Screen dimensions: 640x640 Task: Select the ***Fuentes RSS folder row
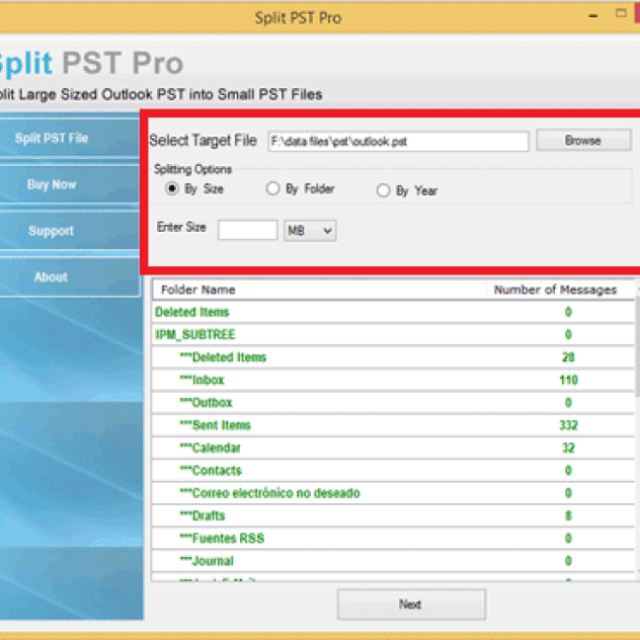(393, 538)
